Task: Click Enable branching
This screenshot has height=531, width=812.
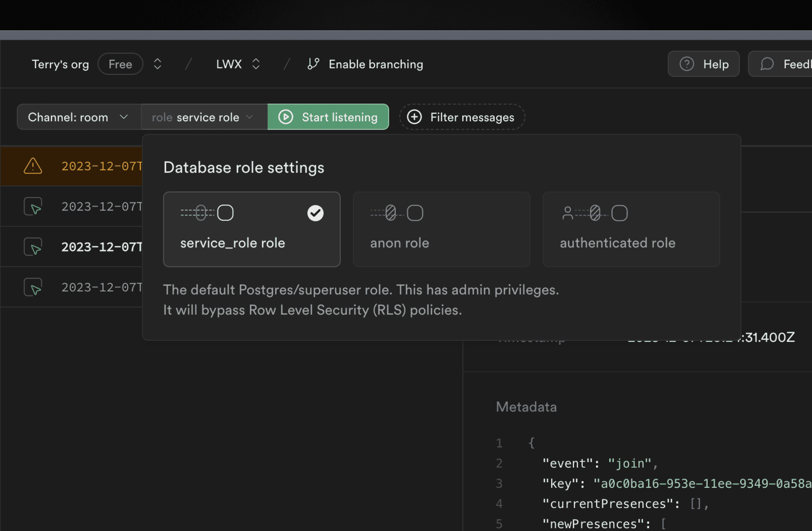Action: point(376,64)
